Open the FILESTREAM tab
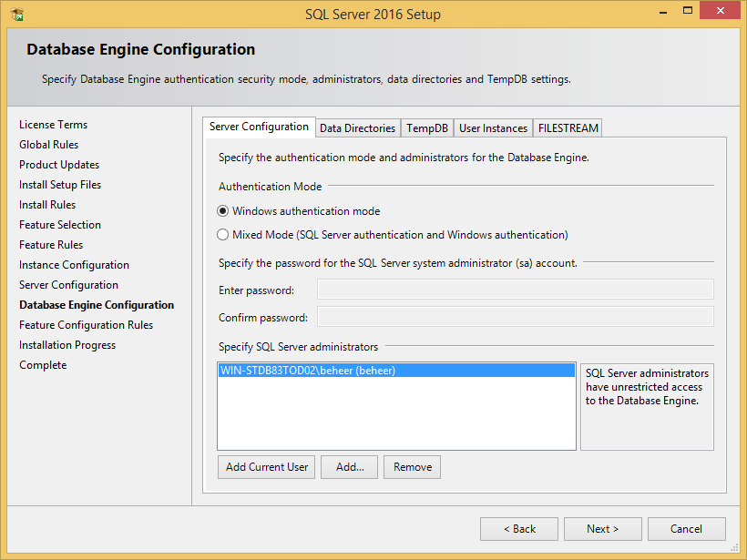The height and width of the screenshot is (560, 747). point(568,128)
